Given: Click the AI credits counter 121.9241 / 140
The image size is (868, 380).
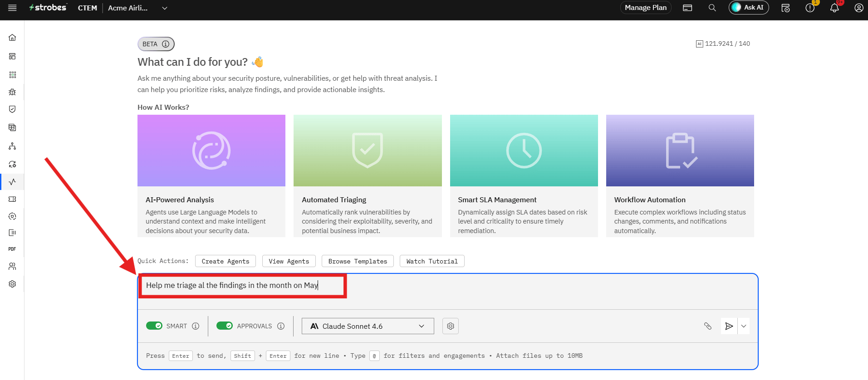Looking at the screenshot, I should point(723,44).
